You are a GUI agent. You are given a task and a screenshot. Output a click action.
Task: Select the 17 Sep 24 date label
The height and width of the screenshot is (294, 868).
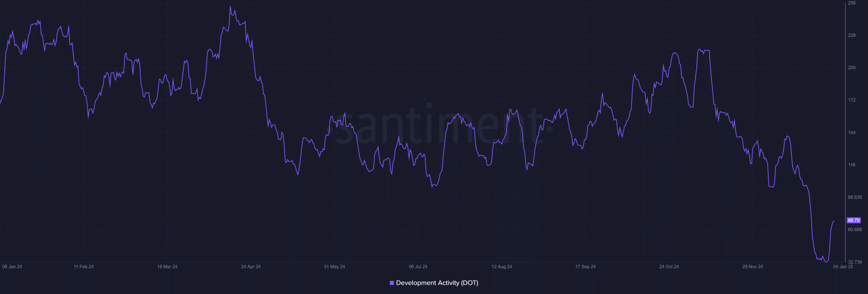coord(585,267)
